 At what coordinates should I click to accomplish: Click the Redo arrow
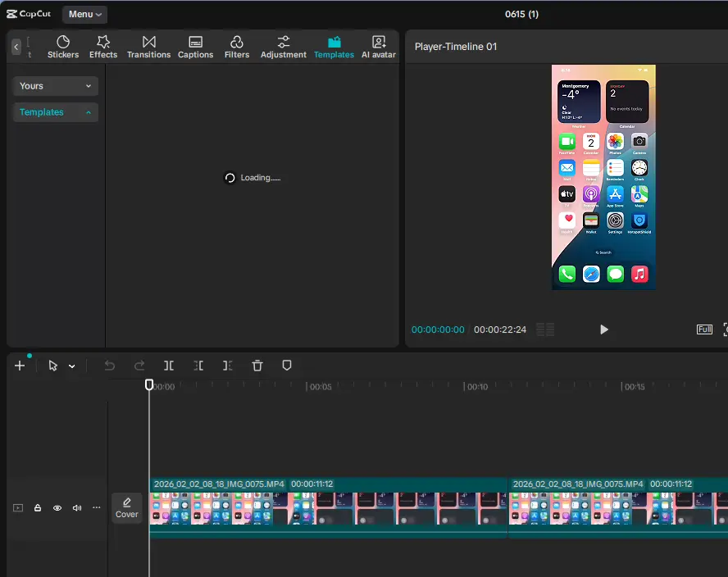pyautogui.click(x=139, y=366)
